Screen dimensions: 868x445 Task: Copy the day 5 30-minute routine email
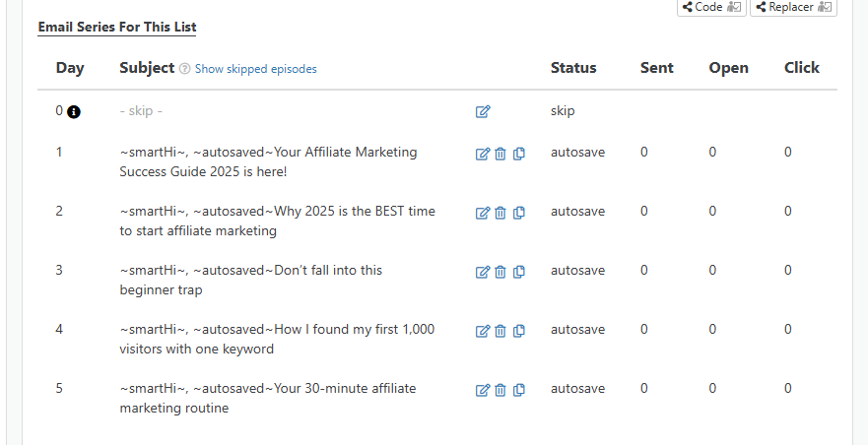click(x=519, y=390)
